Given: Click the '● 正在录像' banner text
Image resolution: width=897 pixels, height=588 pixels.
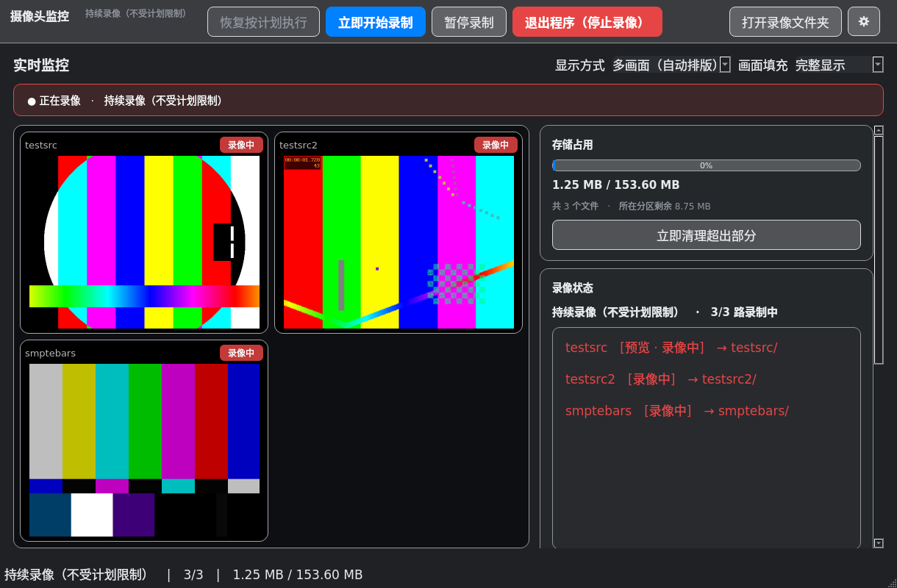Looking at the screenshot, I should point(54,101).
